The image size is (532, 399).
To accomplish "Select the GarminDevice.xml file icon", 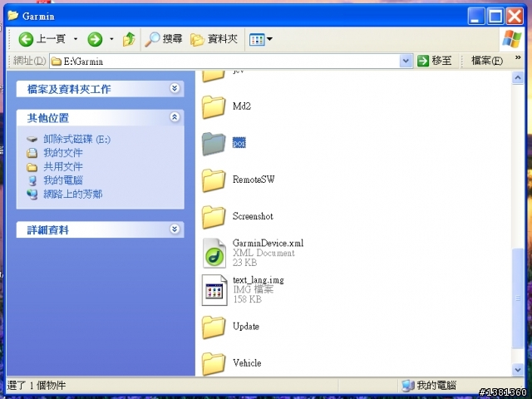I will tap(214, 253).
